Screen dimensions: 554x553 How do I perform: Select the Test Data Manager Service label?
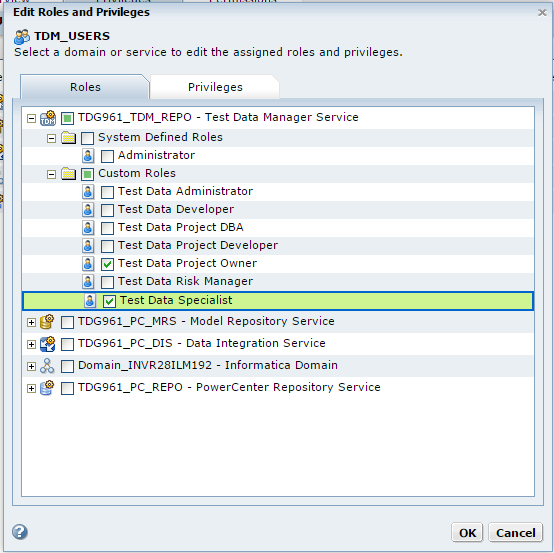click(x=218, y=117)
